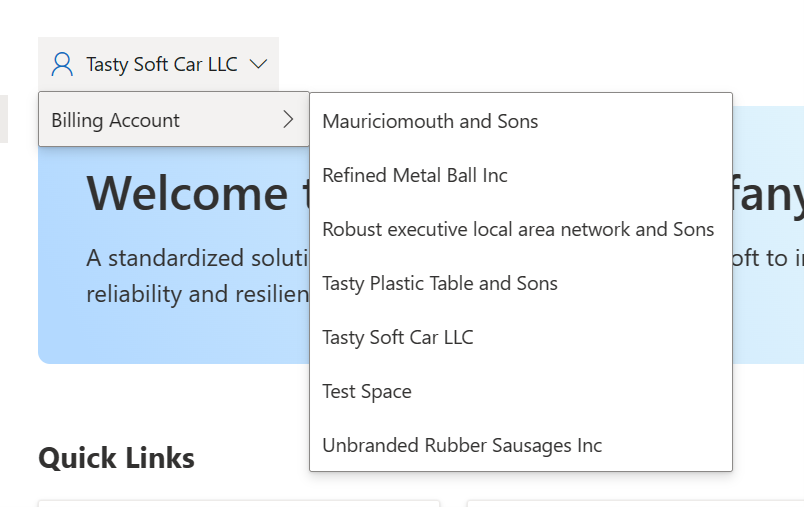Pick Tasty Plastic Table and Sons
Image resolution: width=804 pixels, height=507 pixels.
coord(521,283)
